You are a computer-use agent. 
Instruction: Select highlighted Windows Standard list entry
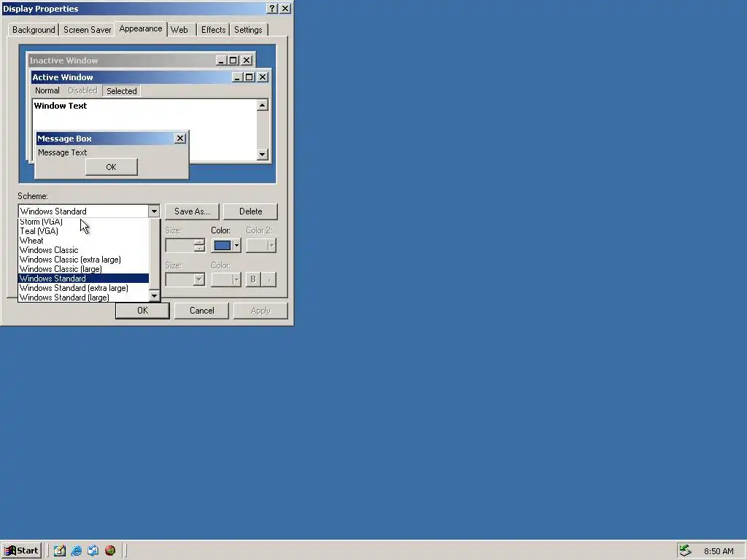[83, 279]
